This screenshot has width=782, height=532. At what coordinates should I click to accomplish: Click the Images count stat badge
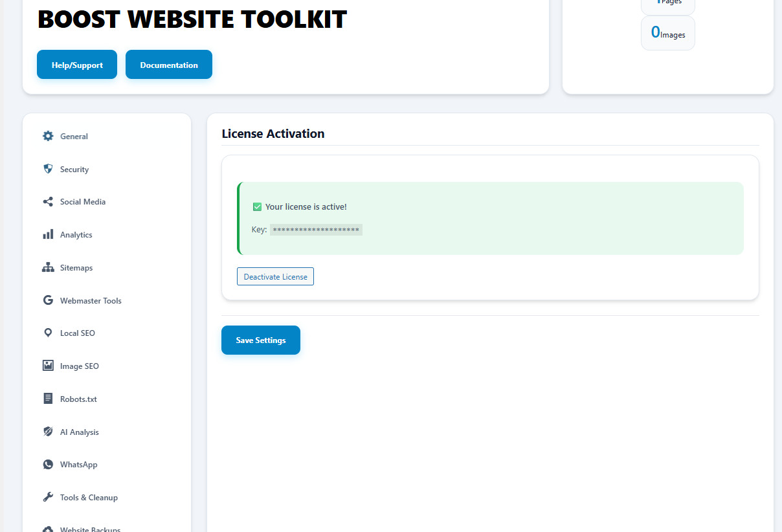[x=667, y=33]
